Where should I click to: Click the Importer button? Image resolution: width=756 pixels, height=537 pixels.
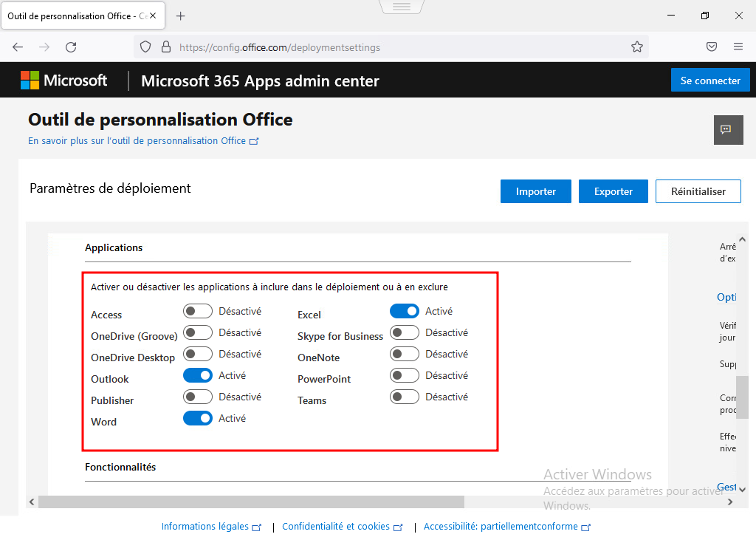point(536,191)
